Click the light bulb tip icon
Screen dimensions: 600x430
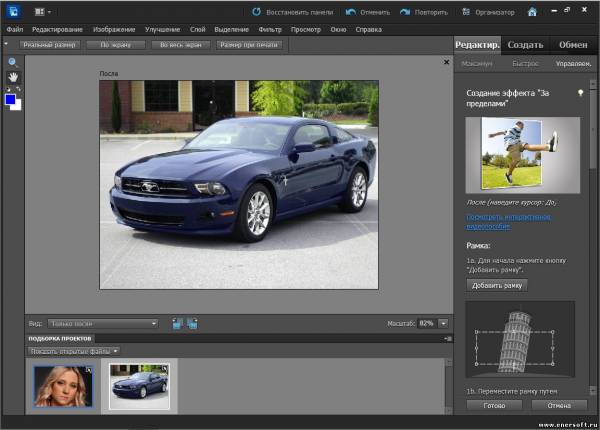tap(580, 93)
